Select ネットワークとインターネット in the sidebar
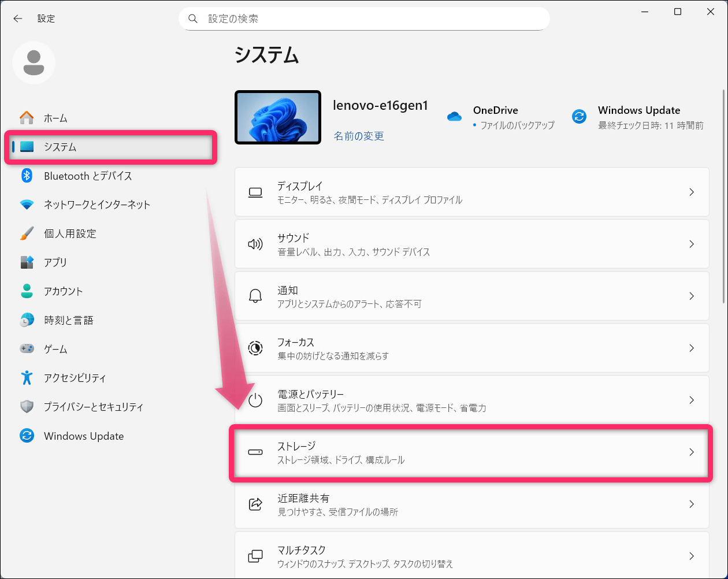Screen dimensions: 728x579 pos(96,205)
